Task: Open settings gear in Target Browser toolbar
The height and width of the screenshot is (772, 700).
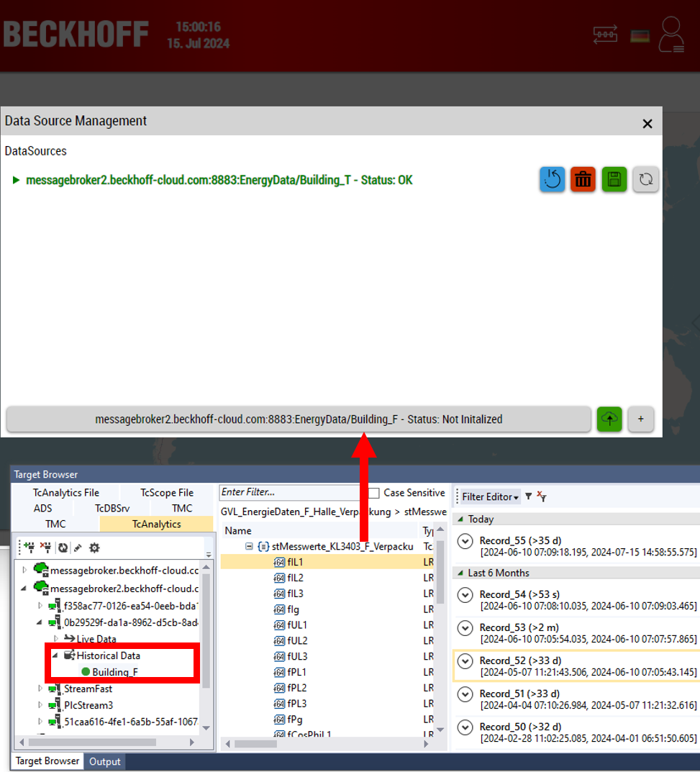Action: click(94, 548)
